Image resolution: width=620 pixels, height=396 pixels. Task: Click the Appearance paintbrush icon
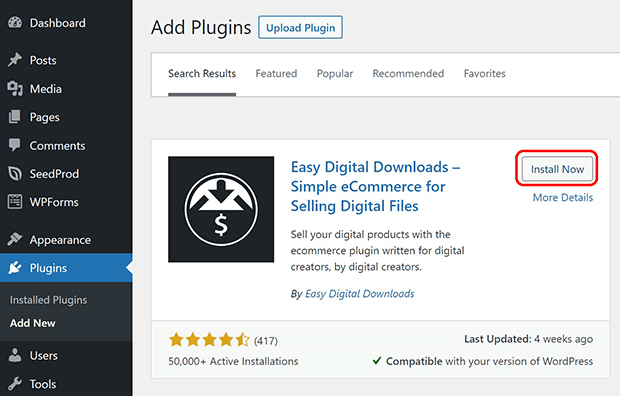(15, 239)
